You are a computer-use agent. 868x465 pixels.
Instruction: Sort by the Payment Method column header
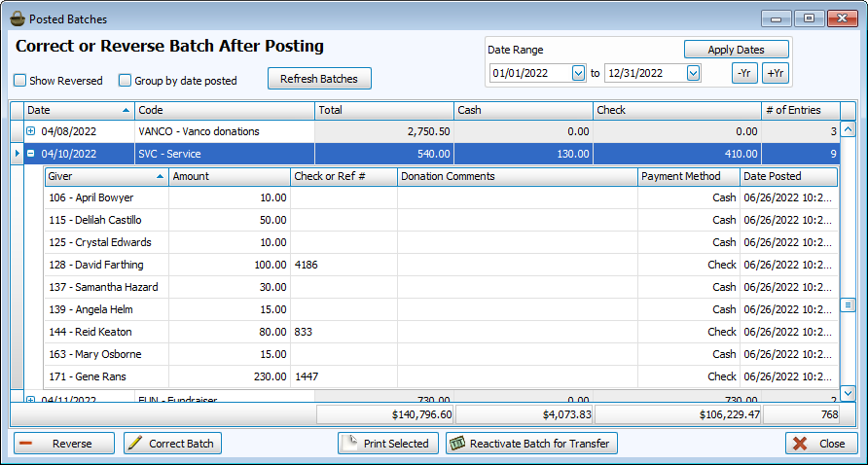688,176
